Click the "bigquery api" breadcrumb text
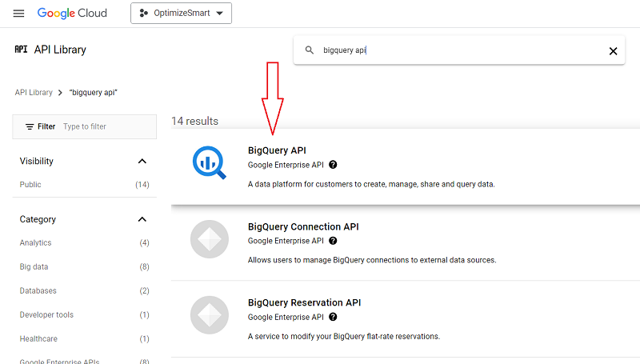 (94, 93)
